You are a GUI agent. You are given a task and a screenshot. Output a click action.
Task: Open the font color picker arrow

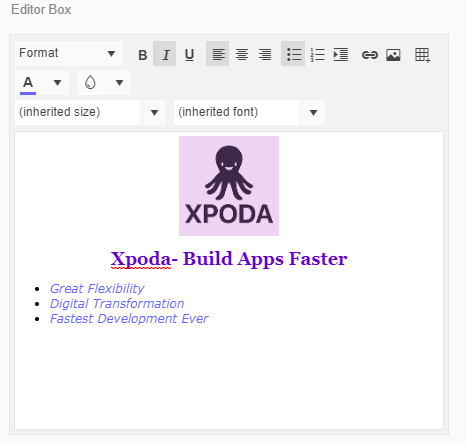[x=57, y=83]
